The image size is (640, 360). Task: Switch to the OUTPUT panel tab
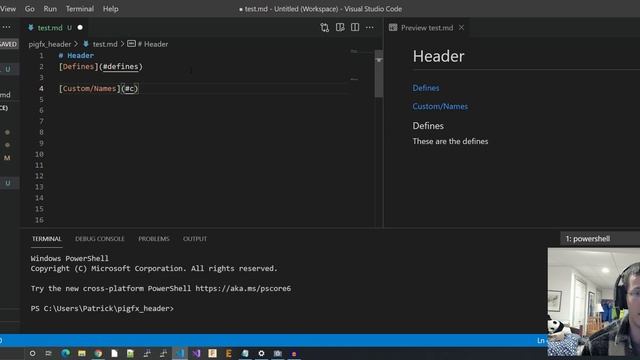pos(195,239)
